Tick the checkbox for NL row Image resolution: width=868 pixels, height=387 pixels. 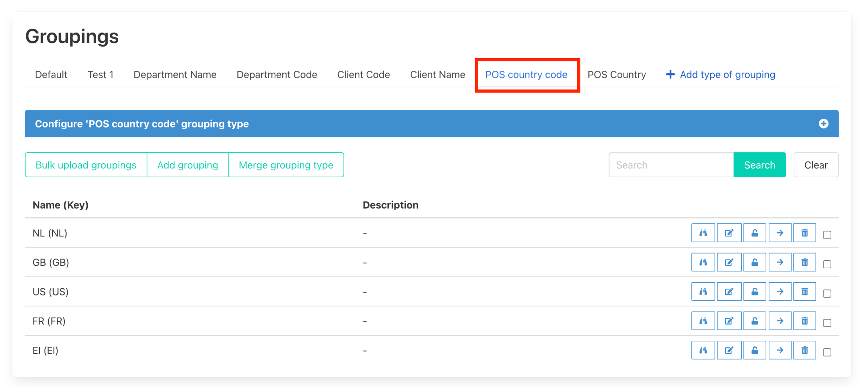(827, 235)
